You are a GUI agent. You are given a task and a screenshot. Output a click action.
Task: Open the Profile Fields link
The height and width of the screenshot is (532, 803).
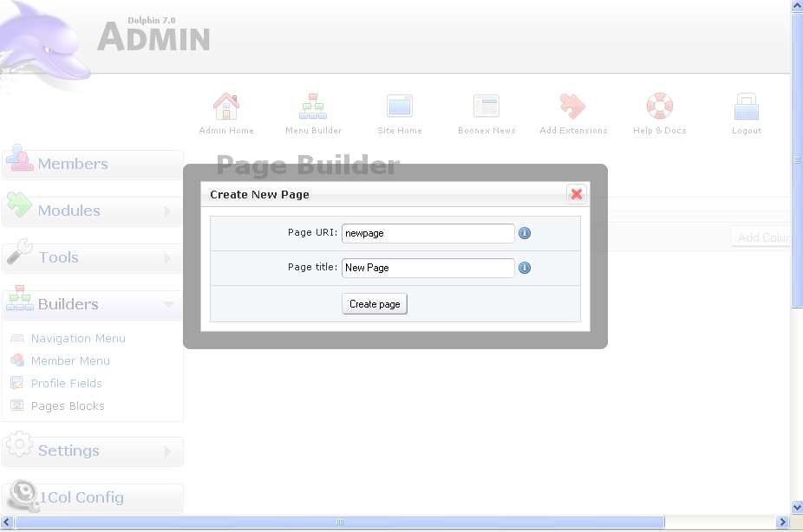tap(67, 383)
